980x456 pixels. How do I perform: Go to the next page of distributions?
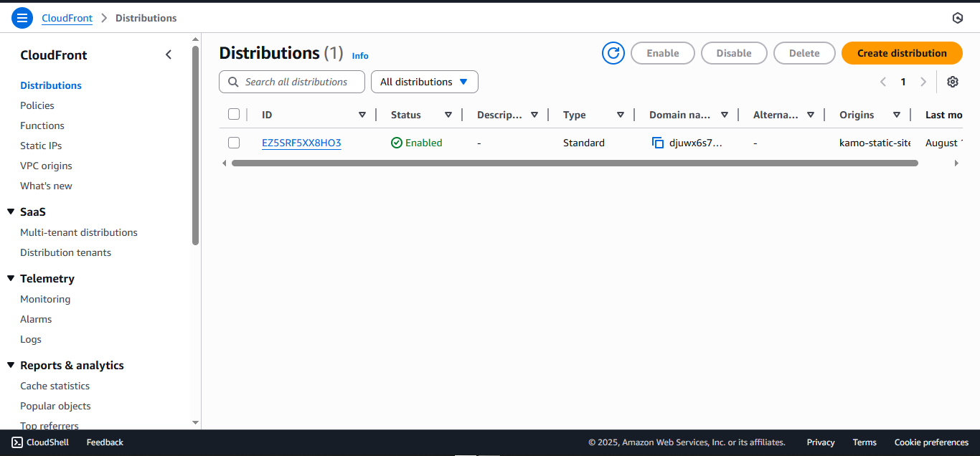pos(923,82)
